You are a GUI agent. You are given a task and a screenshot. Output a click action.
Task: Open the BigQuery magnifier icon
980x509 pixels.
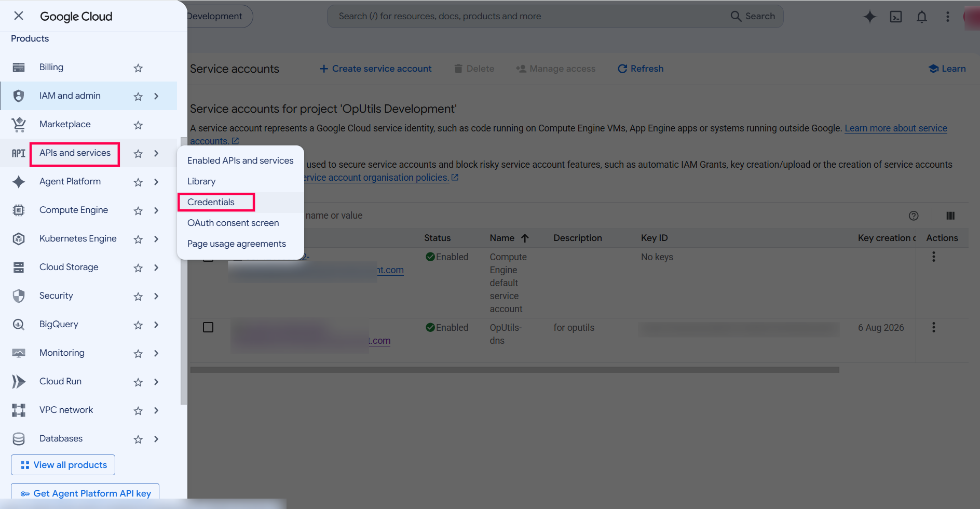click(19, 324)
